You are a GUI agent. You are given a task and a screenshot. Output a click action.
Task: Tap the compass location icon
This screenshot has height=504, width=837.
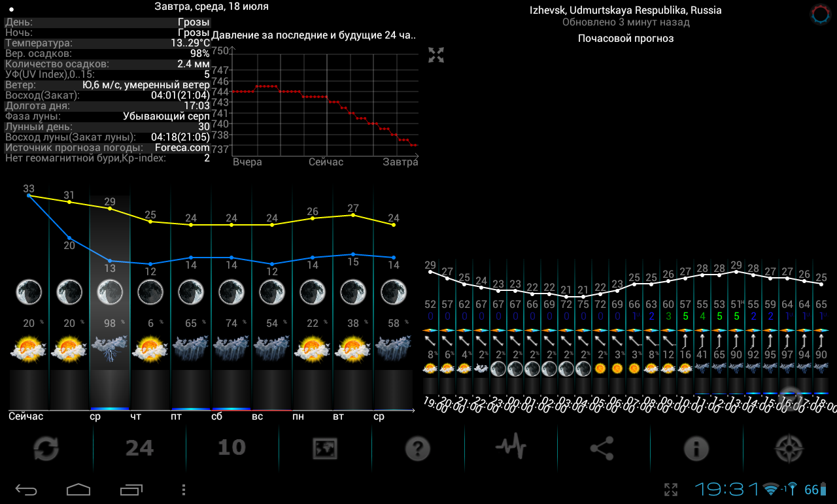pyautogui.click(x=789, y=448)
